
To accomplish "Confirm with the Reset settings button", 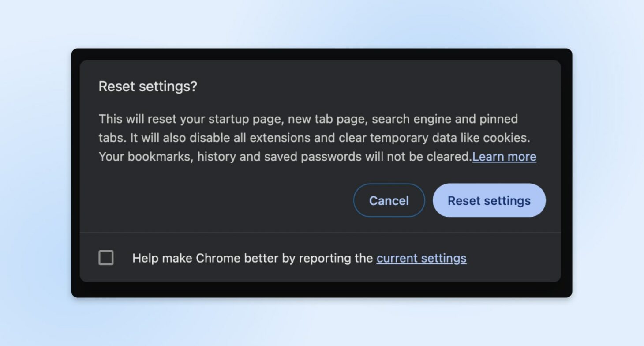I will (489, 200).
